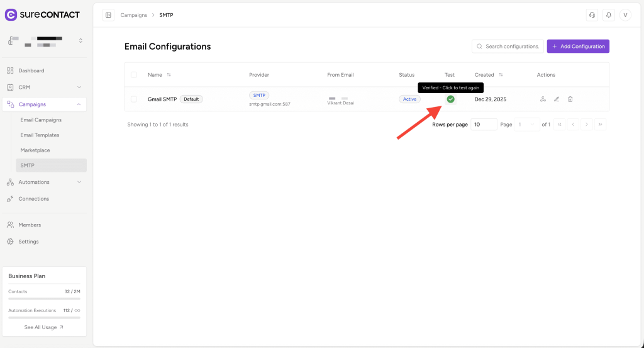
Task: Open the notifications bell icon
Action: [608, 15]
